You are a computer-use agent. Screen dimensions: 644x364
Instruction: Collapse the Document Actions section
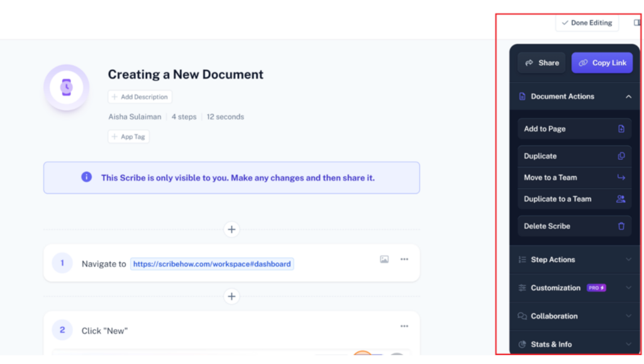point(628,97)
